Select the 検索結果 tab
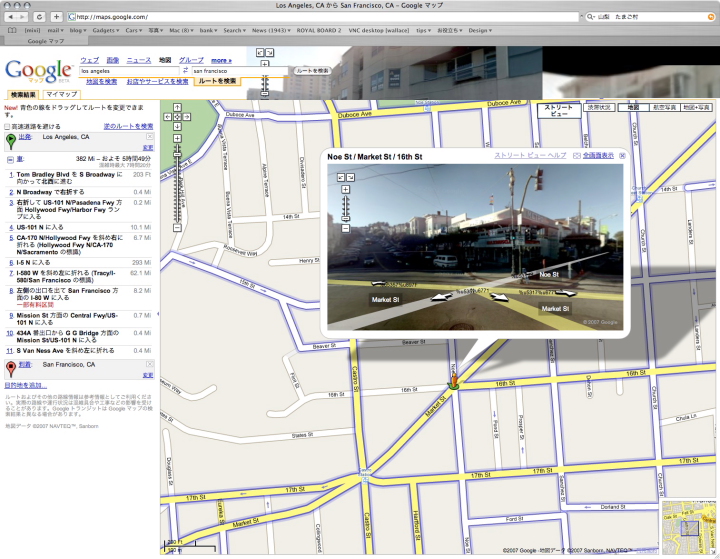The height and width of the screenshot is (559, 720). (23, 94)
